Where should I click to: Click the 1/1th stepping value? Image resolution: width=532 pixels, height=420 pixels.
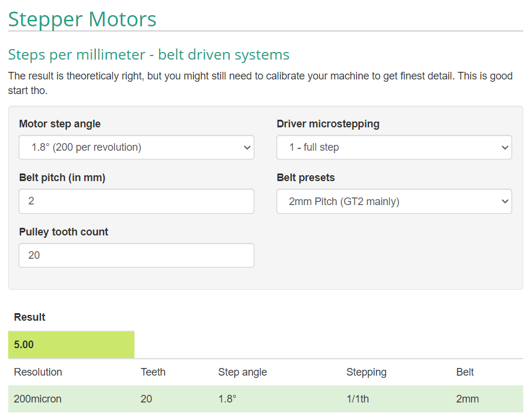coord(357,399)
